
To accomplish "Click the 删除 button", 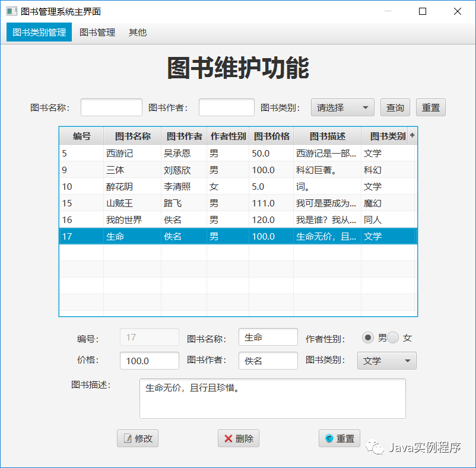I will (x=239, y=438).
